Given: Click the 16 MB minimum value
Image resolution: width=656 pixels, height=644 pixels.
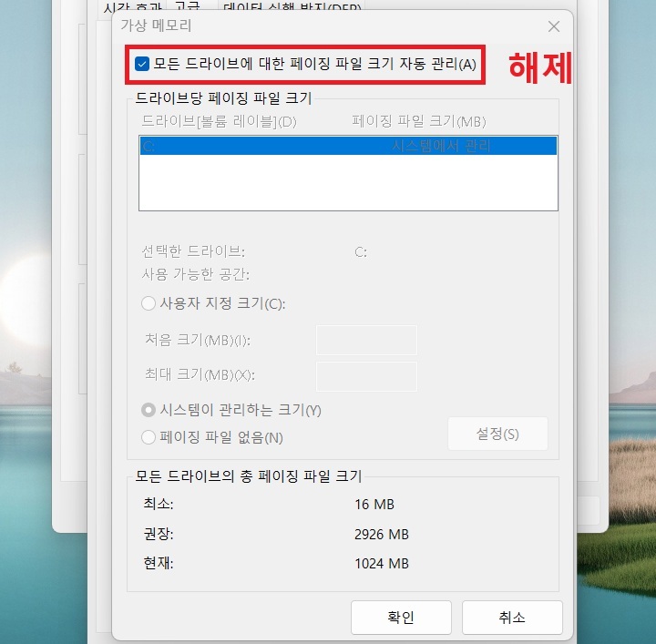Looking at the screenshot, I should (374, 505).
